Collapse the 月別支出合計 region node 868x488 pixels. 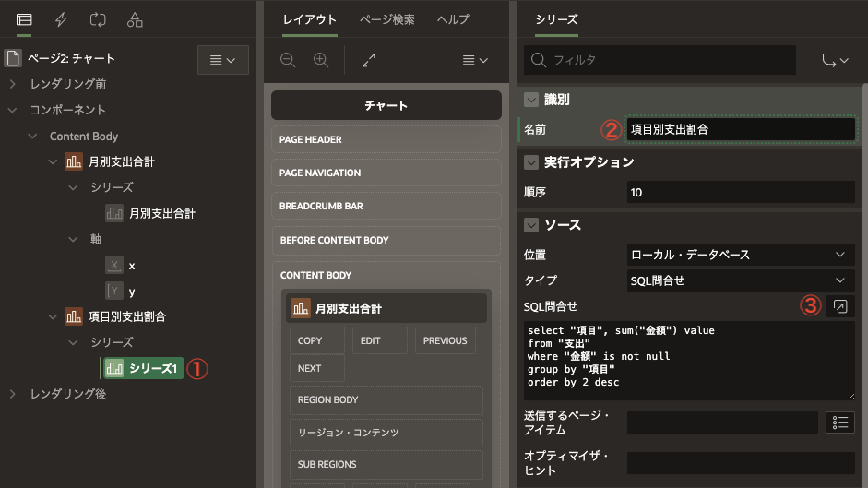pyautogui.click(x=53, y=161)
